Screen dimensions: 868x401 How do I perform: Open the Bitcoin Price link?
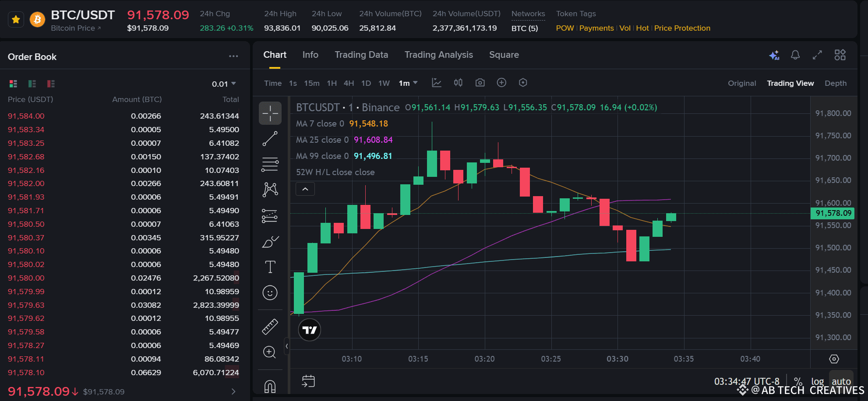[x=75, y=28]
